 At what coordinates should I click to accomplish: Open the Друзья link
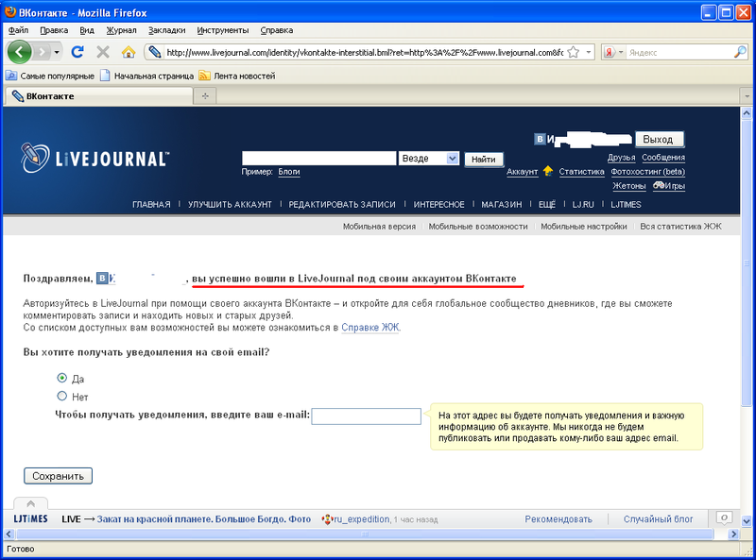621,157
